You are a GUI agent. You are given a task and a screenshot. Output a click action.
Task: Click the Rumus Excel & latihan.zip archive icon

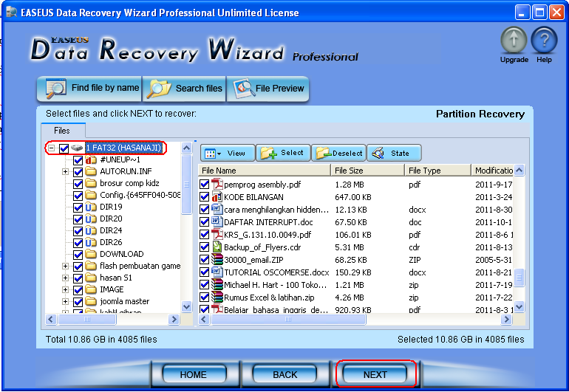point(217,298)
